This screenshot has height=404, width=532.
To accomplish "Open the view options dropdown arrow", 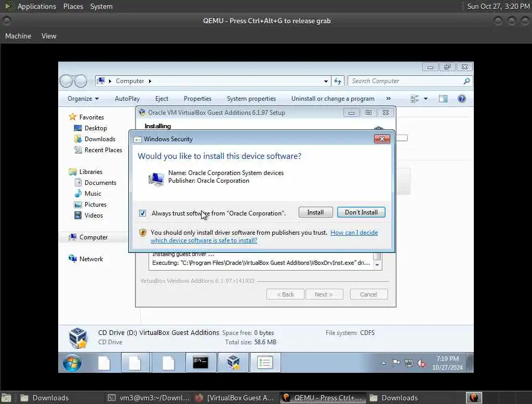I will [426, 99].
